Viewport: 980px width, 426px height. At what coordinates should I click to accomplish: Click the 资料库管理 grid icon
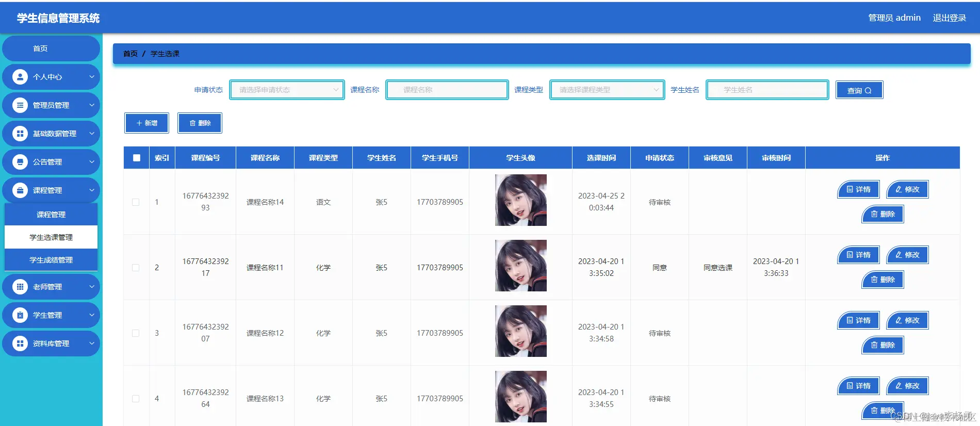pos(20,343)
